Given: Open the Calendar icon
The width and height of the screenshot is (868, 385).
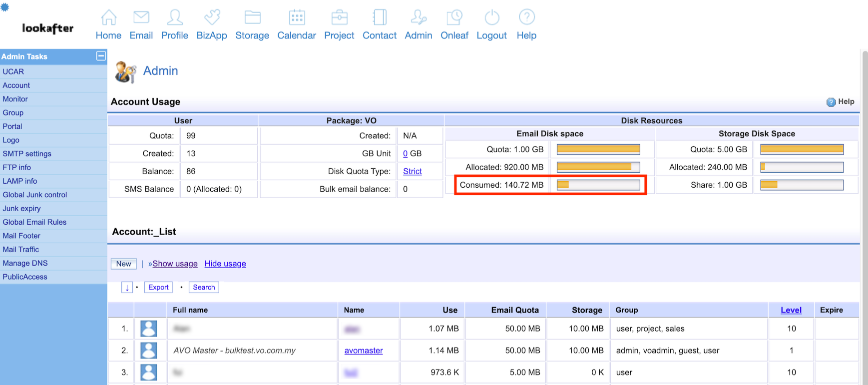Looking at the screenshot, I should point(297,17).
